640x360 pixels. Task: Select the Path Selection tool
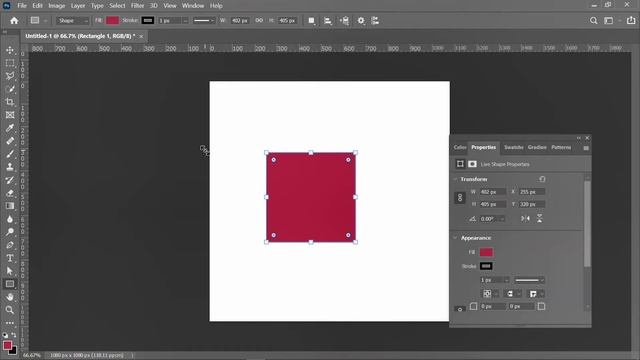click(10, 271)
